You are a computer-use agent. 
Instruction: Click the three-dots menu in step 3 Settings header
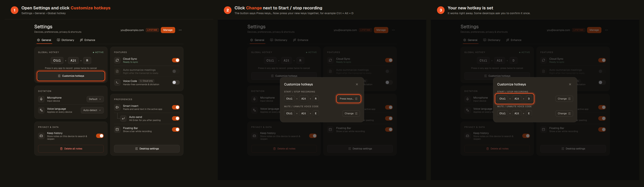[607, 30]
